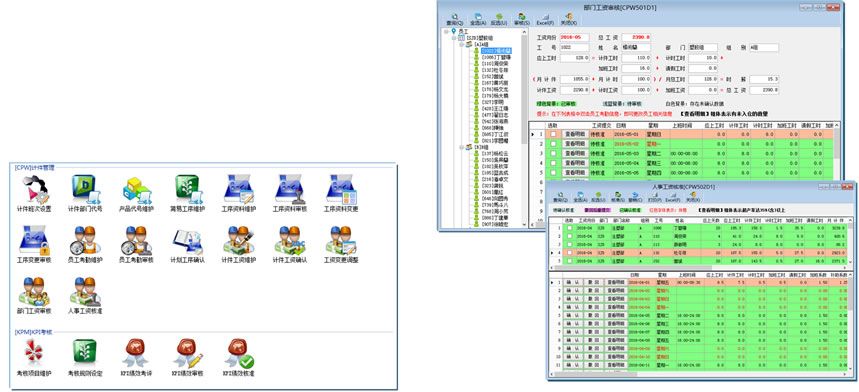Click the 查询(Q) toolbar item in CPW501D1
This screenshot has width=859, height=392.
point(454,20)
